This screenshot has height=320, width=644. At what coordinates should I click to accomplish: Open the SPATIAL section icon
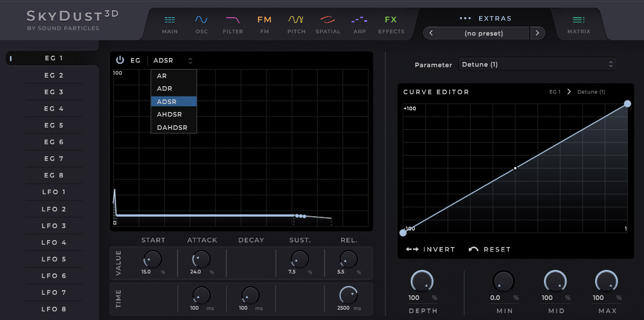pos(328,24)
